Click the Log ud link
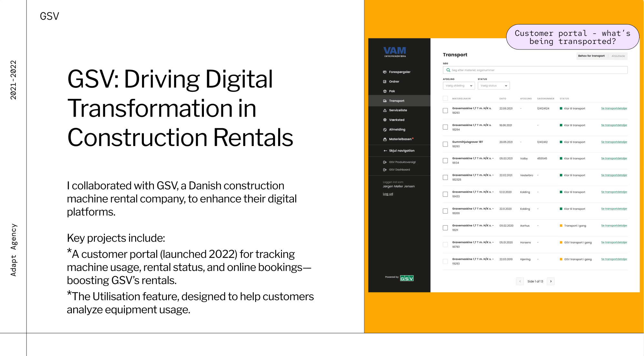The height and width of the screenshot is (356, 644). [388, 194]
